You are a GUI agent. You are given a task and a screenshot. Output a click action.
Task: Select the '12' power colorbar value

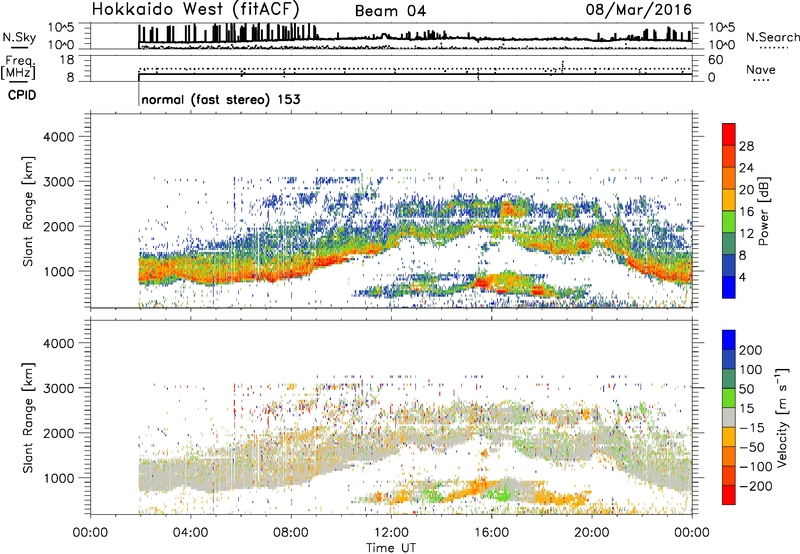click(x=746, y=234)
